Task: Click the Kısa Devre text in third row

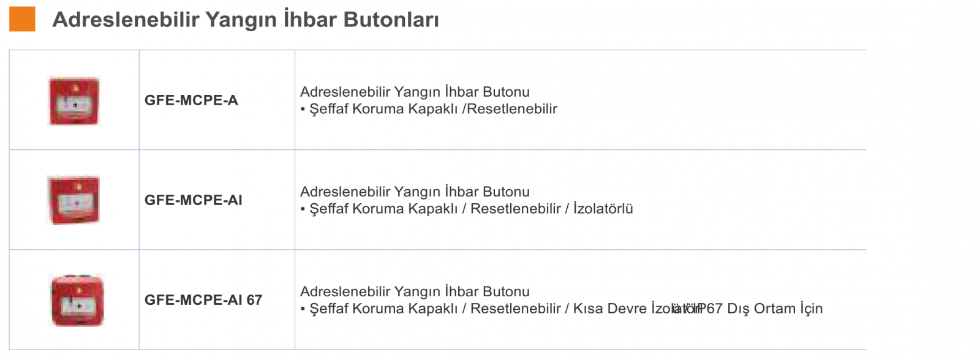Action: tap(610, 309)
